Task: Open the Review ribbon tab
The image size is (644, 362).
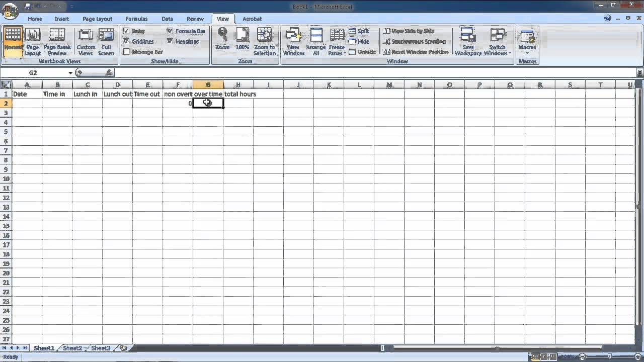Action: click(195, 19)
